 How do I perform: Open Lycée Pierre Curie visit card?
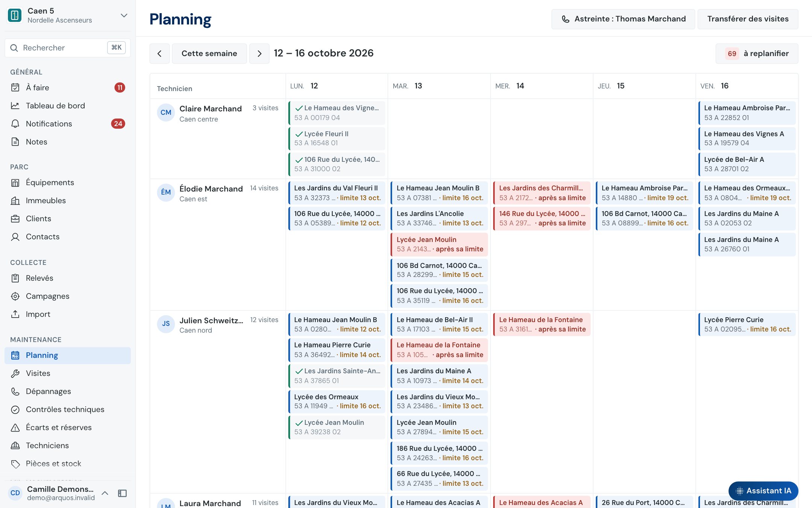point(747,324)
